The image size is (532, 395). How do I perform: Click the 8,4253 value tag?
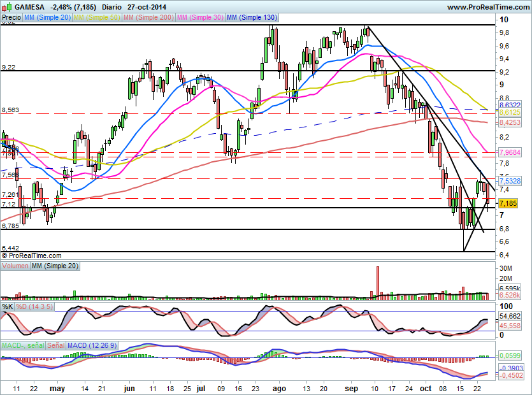pyautogui.click(x=510, y=122)
